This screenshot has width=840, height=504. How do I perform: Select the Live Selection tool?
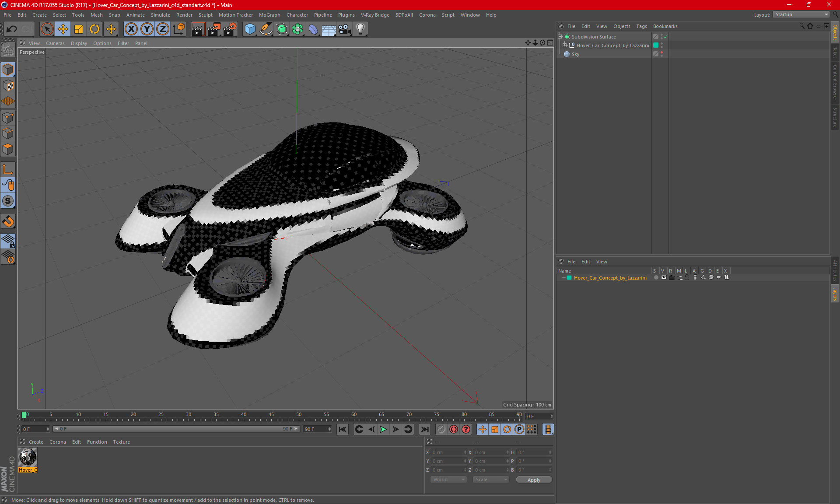pyautogui.click(x=47, y=29)
